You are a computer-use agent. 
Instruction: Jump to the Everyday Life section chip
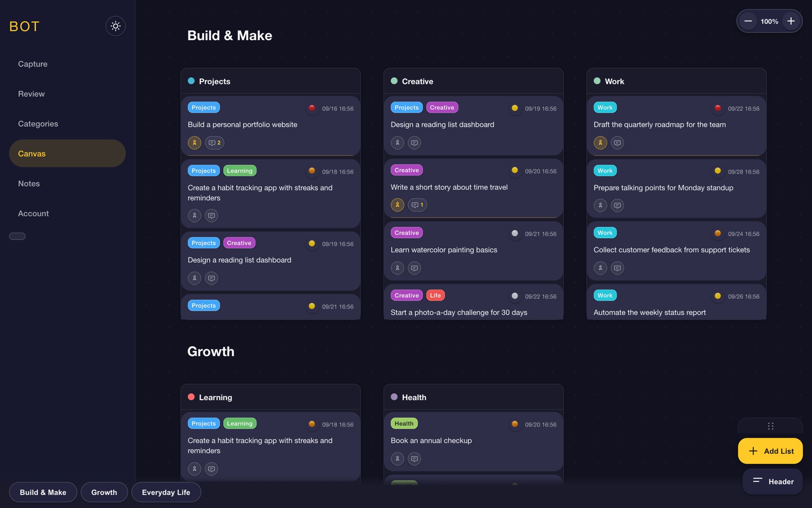point(166,492)
